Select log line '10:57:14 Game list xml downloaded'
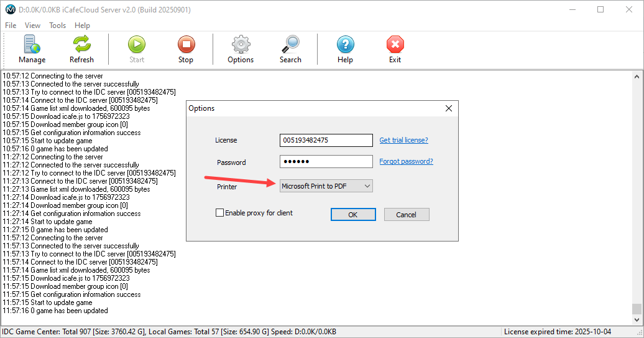The image size is (644, 338). point(76,108)
